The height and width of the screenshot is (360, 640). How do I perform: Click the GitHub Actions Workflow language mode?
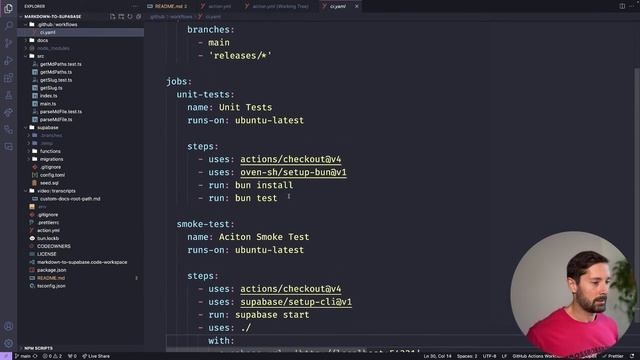coord(536,356)
